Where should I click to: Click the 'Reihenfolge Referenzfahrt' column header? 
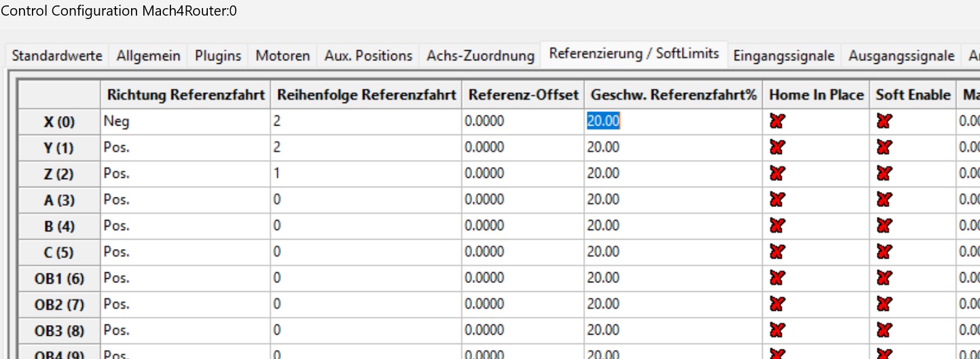(366, 95)
